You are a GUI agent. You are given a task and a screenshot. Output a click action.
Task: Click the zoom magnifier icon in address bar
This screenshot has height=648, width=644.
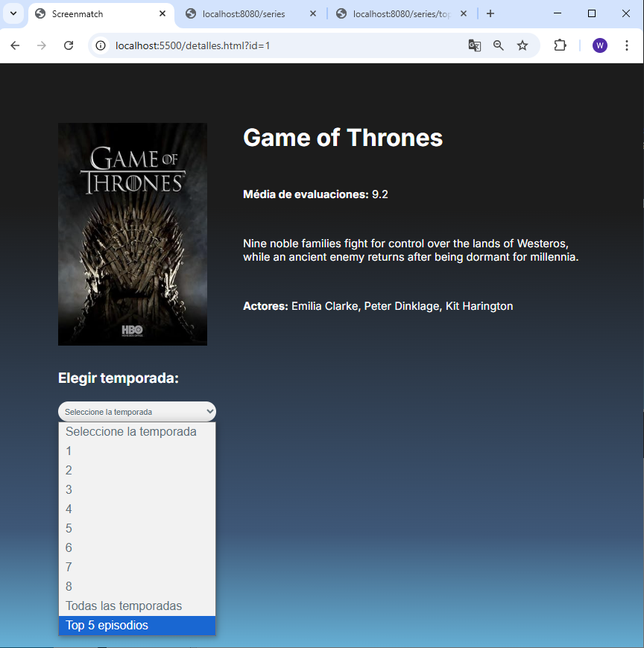coord(499,45)
